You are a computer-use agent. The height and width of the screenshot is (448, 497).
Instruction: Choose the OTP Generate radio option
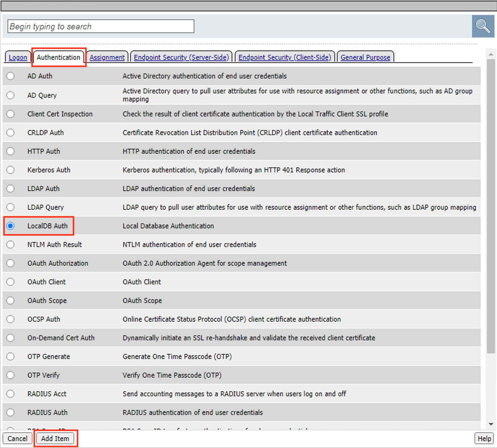coord(11,357)
